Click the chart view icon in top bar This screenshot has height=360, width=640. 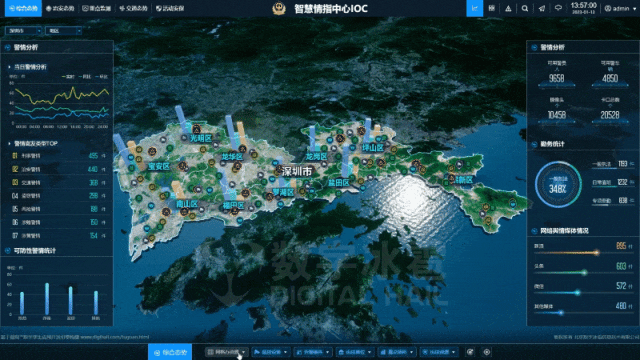pos(474,8)
